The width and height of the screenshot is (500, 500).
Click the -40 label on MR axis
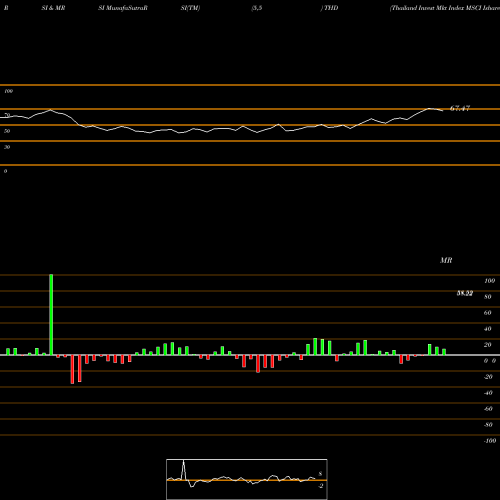tap(488, 393)
